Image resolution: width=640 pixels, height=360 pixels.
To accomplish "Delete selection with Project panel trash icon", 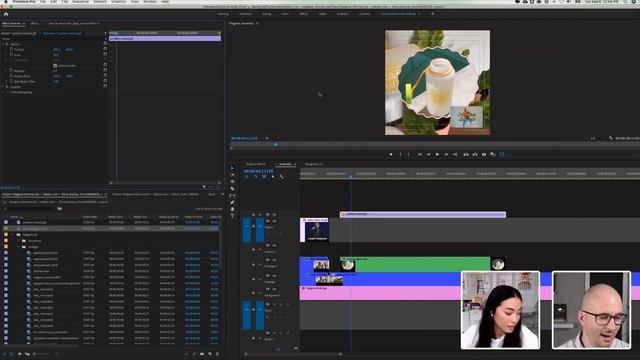I will click(x=217, y=354).
